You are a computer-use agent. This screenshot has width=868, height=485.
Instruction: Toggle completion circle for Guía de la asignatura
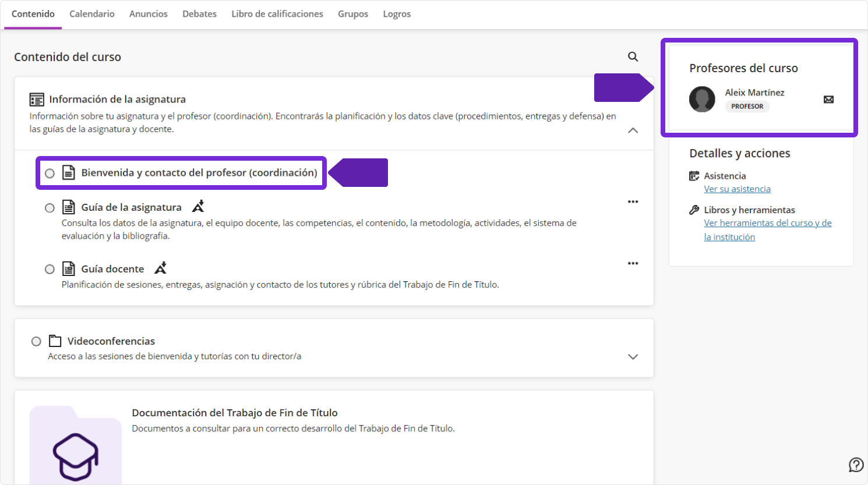click(x=50, y=208)
